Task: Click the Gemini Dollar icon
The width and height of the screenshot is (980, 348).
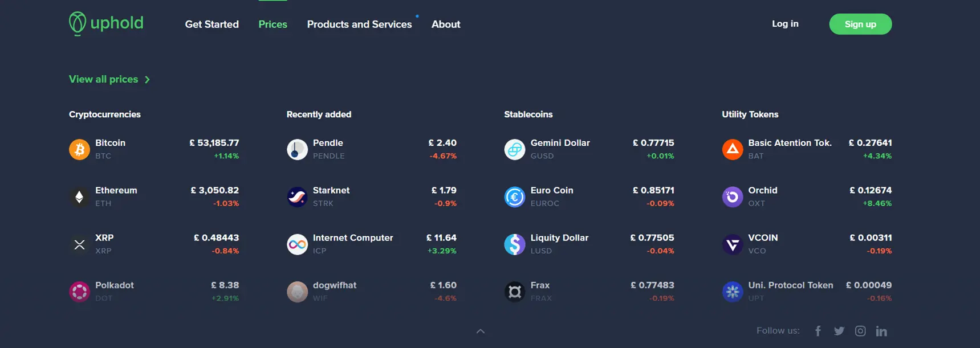Action: (x=515, y=149)
